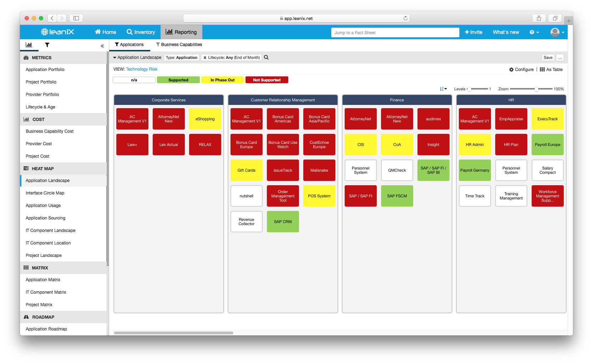Click the Heat Map icon in sidebar
This screenshot has width=593, height=364.
pyautogui.click(x=26, y=168)
